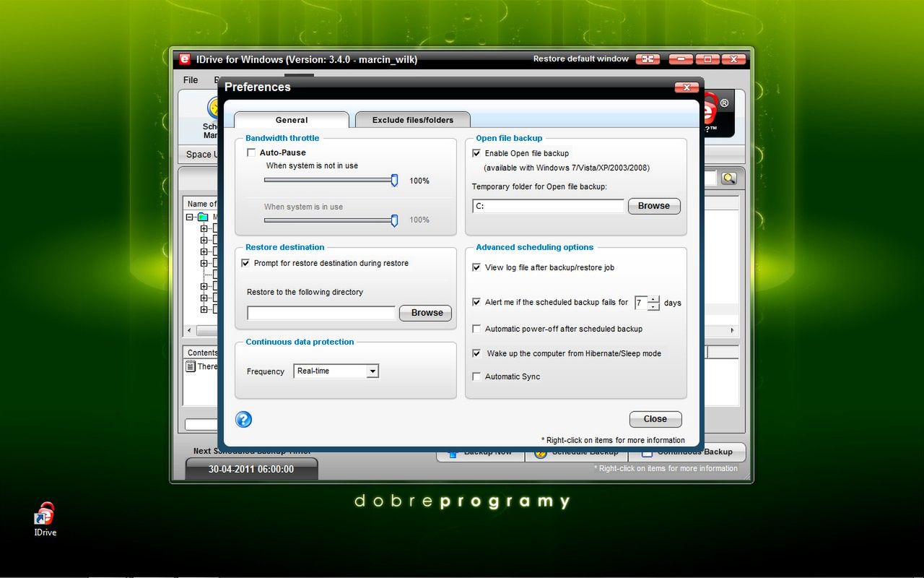The width and height of the screenshot is (924, 578).
Task: Decrease the alert days with down arrow
Action: [x=653, y=306]
